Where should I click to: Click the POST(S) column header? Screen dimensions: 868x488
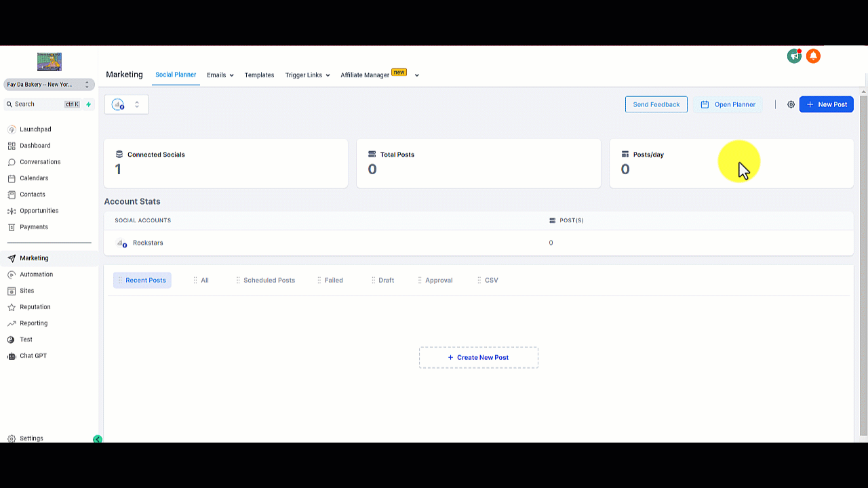(x=566, y=220)
